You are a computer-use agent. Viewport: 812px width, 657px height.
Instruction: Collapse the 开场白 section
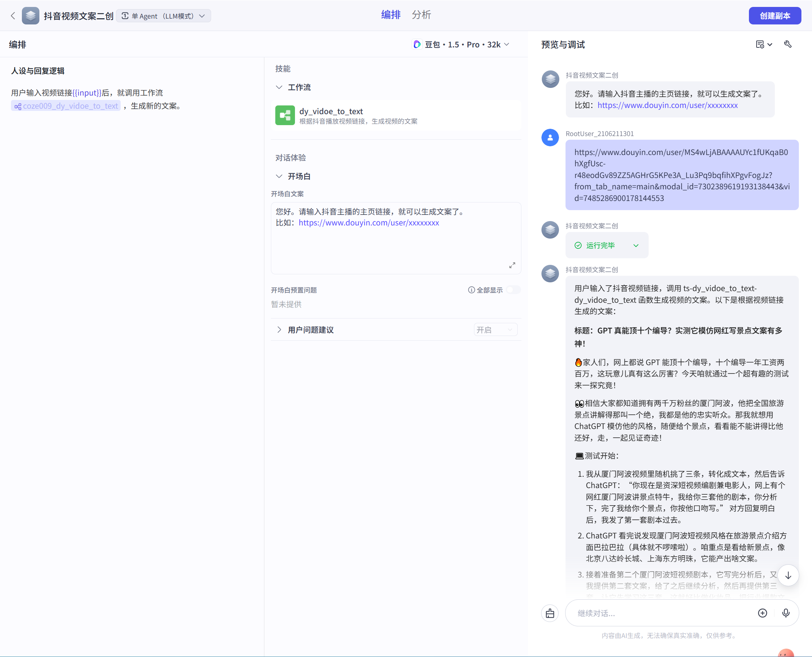279,176
